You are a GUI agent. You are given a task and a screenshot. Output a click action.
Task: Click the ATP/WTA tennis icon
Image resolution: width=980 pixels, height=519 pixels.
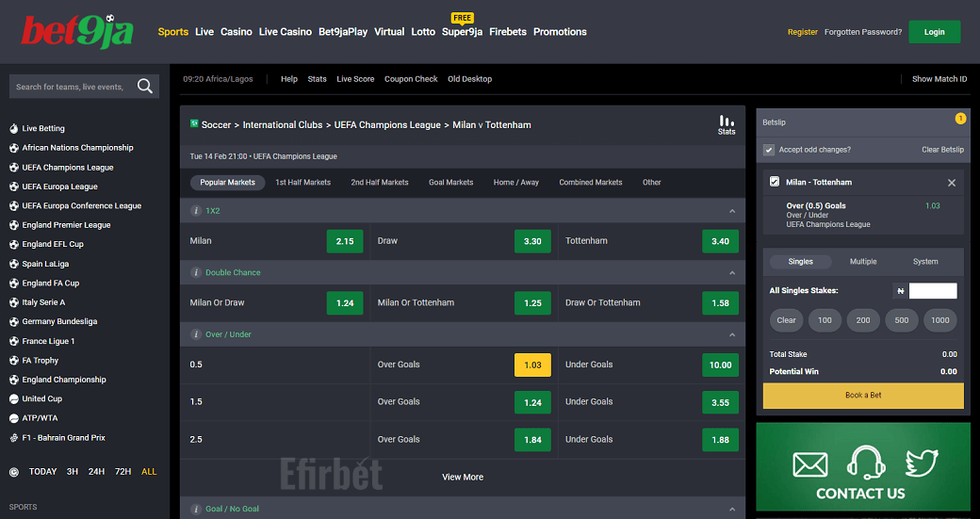click(14, 418)
